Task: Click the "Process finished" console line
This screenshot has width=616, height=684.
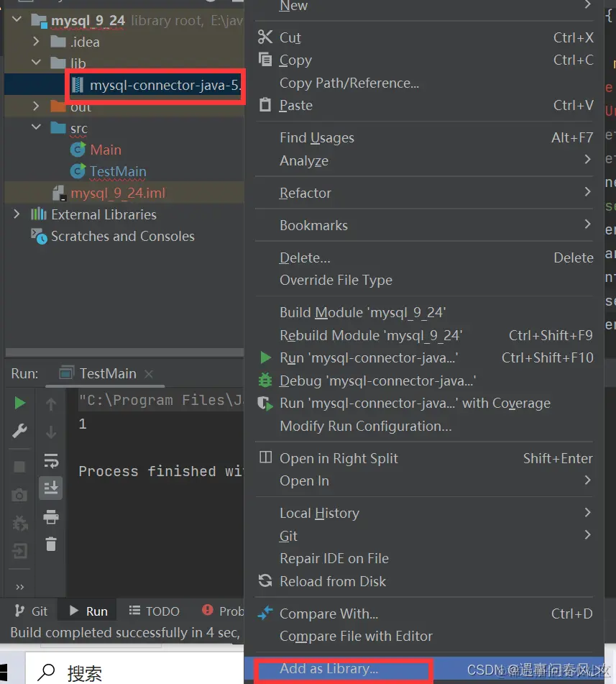Action: click(160, 471)
